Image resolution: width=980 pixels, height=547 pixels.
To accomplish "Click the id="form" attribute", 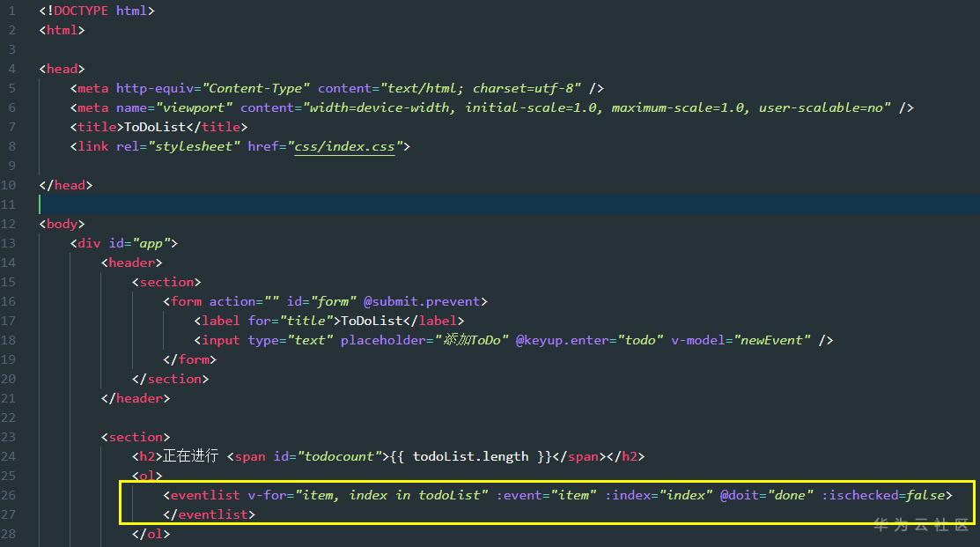I will (x=321, y=301).
